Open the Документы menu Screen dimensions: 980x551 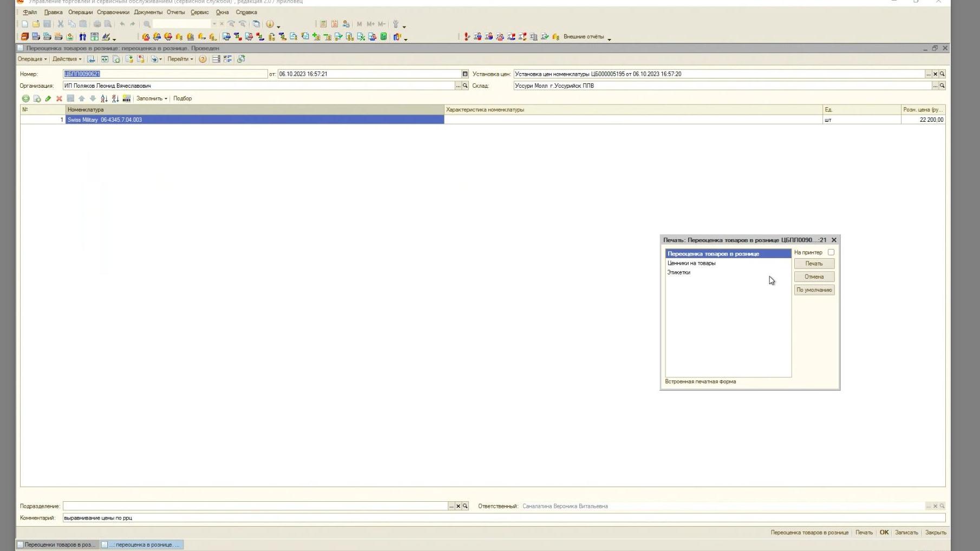pos(148,12)
